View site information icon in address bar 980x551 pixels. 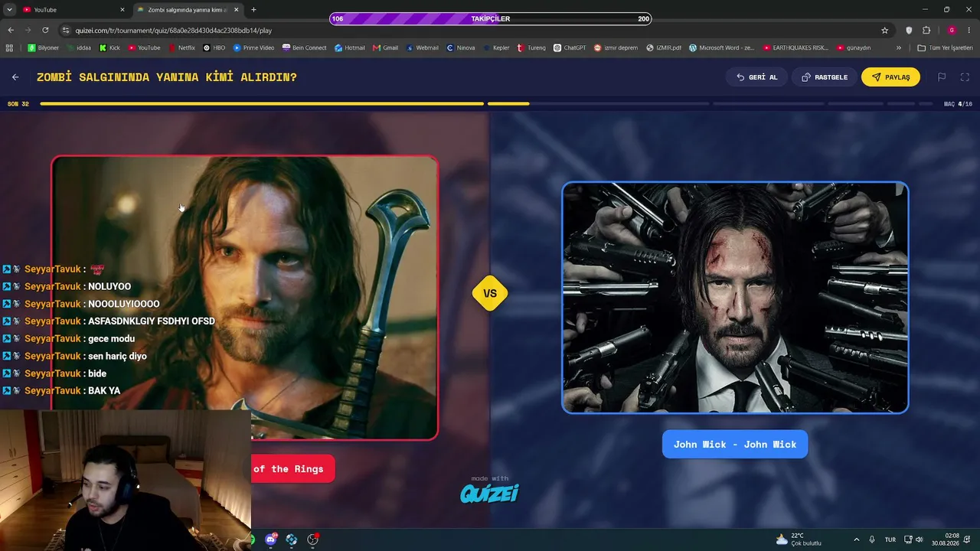(66, 31)
